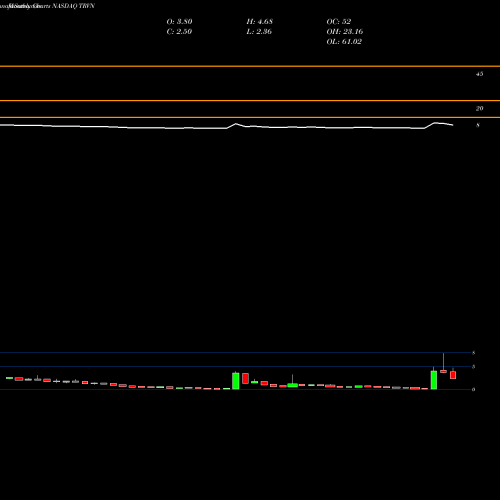Click the '45' axis label

pyautogui.click(x=479, y=74)
